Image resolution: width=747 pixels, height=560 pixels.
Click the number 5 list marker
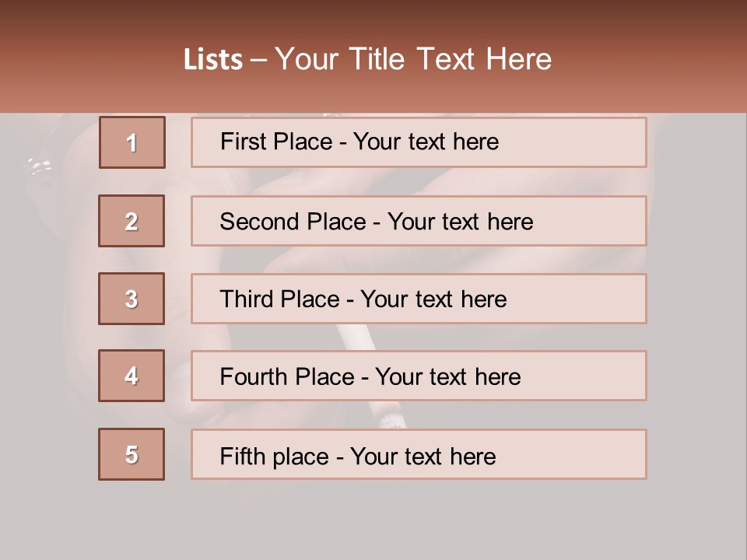132,454
